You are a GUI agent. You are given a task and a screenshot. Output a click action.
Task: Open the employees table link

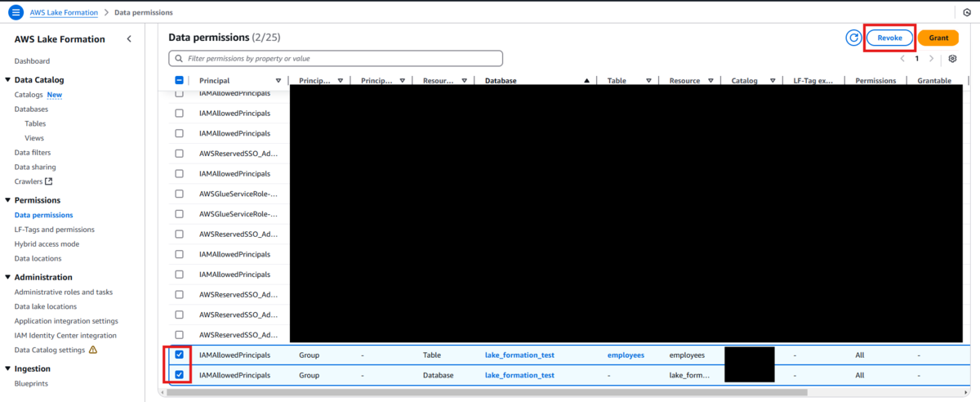click(626, 355)
